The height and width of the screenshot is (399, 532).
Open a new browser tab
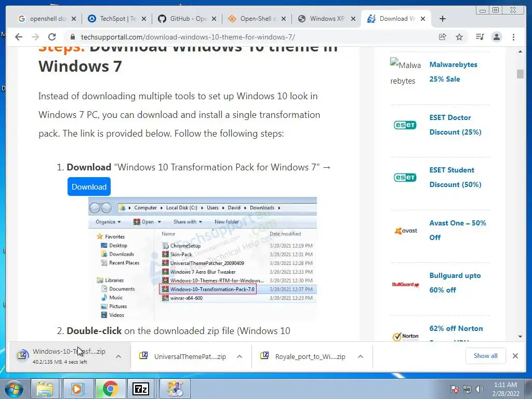tap(443, 19)
